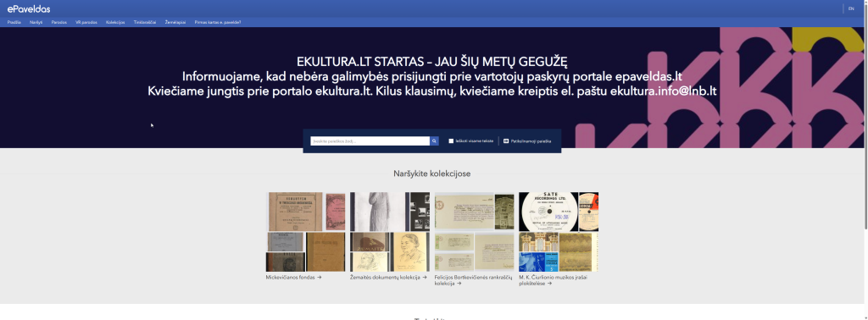Click the search magnifier button
Image resolution: width=868 pixels, height=320 pixels.
pos(434,141)
